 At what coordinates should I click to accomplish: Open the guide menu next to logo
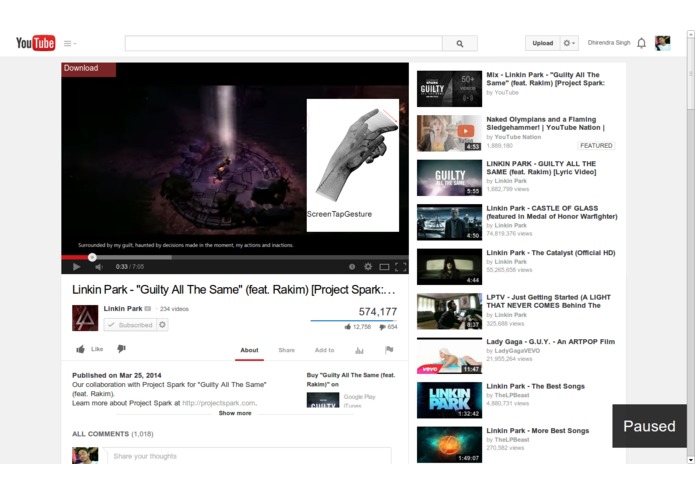70,43
